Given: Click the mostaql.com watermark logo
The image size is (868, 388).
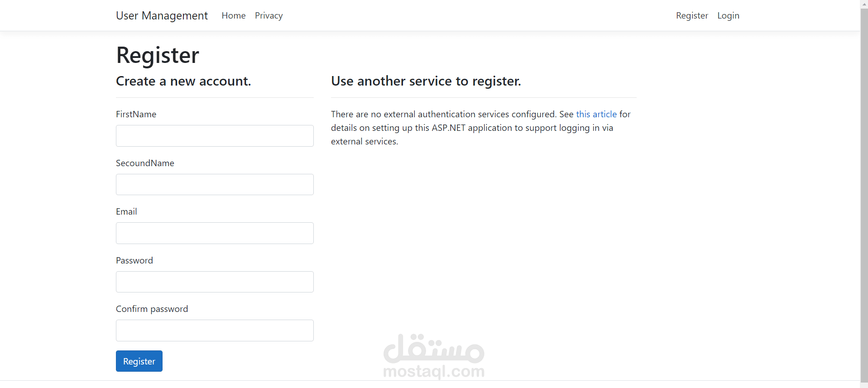Looking at the screenshot, I should [x=434, y=356].
